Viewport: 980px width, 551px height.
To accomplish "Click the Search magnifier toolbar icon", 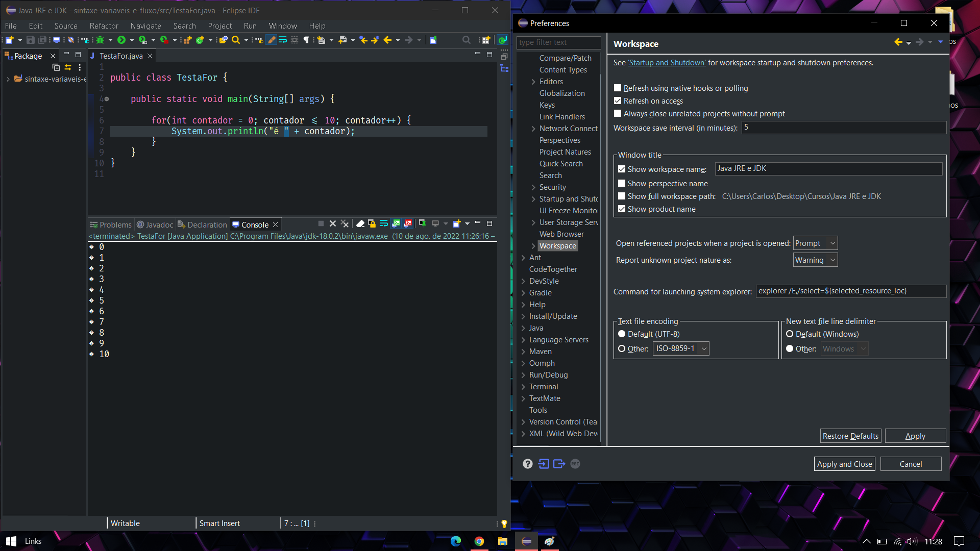I will (x=236, y=40).
